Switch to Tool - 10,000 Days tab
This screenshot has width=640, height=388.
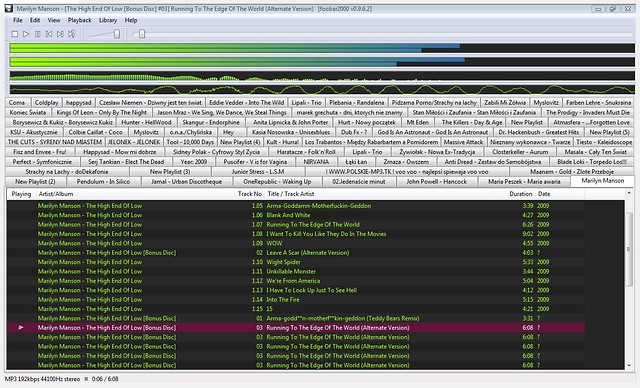[190, 142]
